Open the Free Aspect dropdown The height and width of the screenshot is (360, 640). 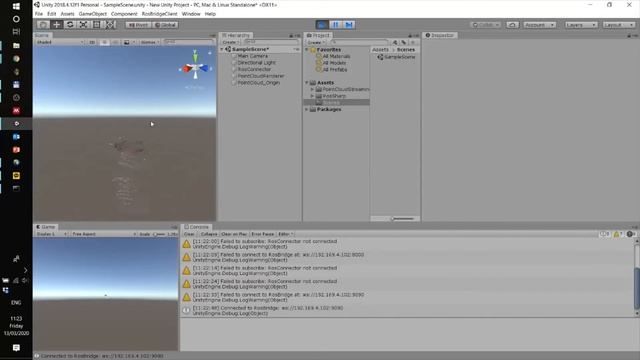click(x=103, y=234)
